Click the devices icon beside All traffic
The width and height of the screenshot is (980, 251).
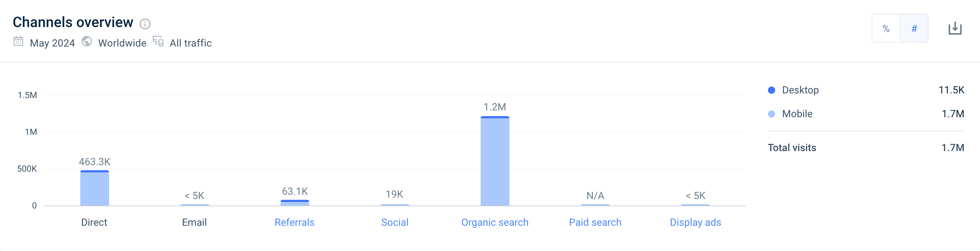coord(158,41)
